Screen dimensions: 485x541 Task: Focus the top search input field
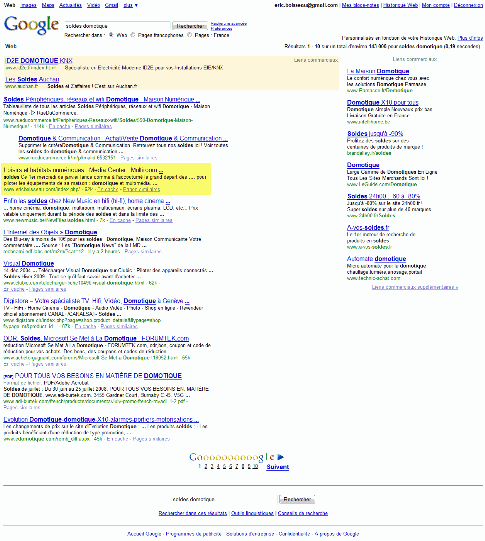117,26
